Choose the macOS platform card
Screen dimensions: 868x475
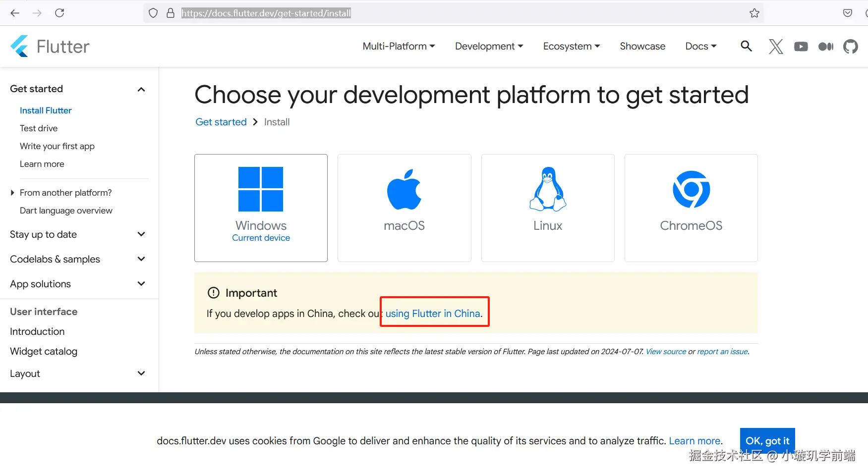[404, 208]
